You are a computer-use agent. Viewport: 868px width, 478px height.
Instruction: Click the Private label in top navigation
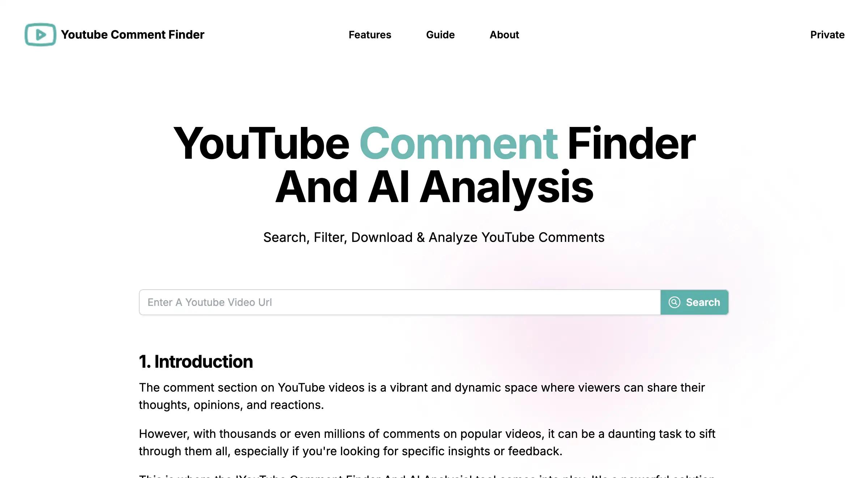pyautogui.click(x=827, y=34)
